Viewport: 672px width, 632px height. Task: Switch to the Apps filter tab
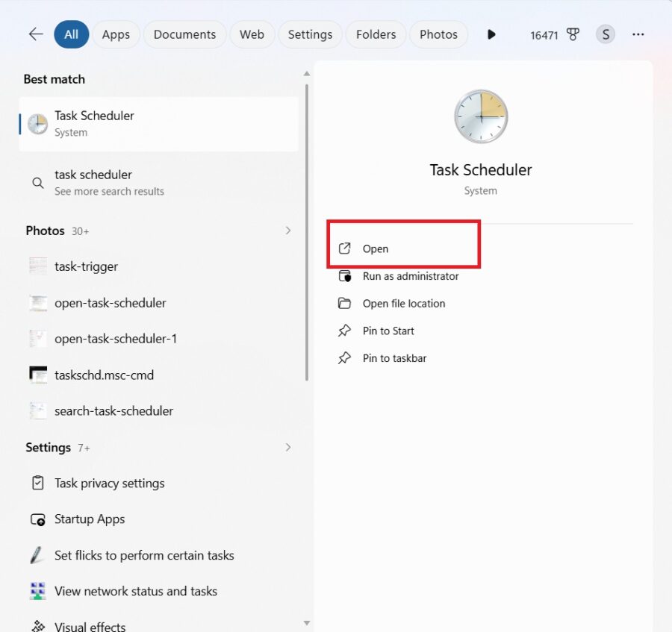pos(116,34)
